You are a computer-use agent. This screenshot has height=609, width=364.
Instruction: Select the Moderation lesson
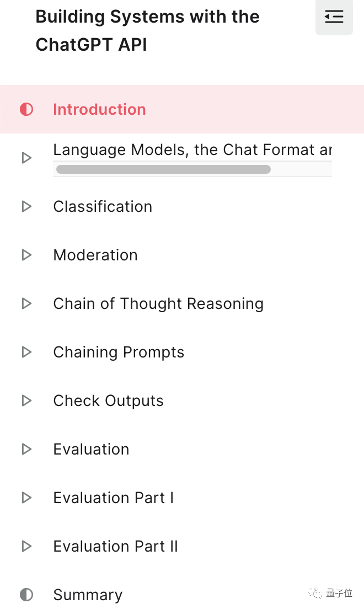95,255
